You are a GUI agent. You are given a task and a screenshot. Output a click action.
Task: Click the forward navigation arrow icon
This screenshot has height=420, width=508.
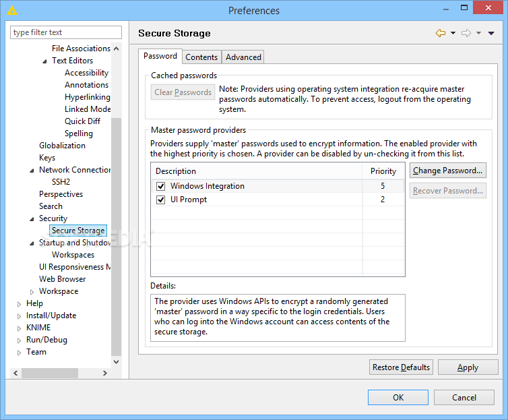click(x=466, y=33)
